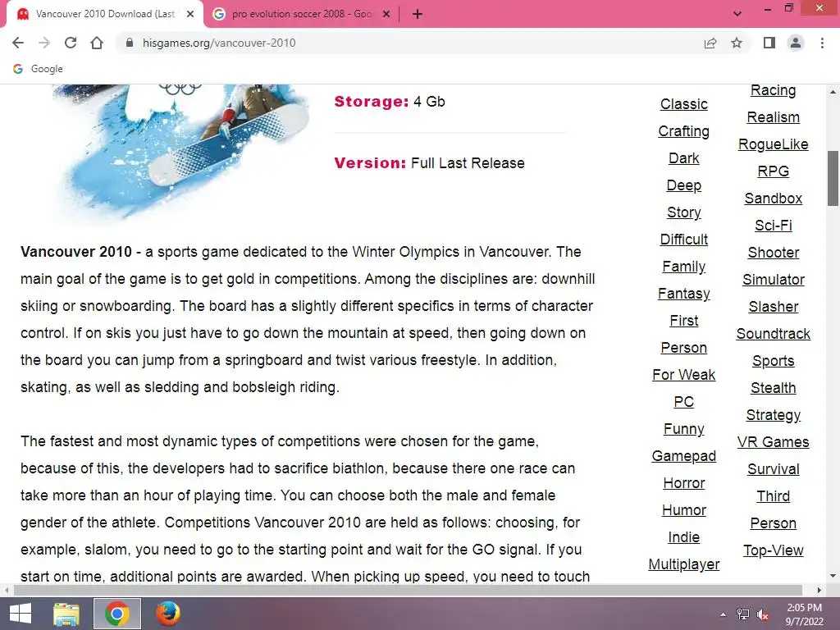Open the Simulator genre link

click(x=773, y=280)
